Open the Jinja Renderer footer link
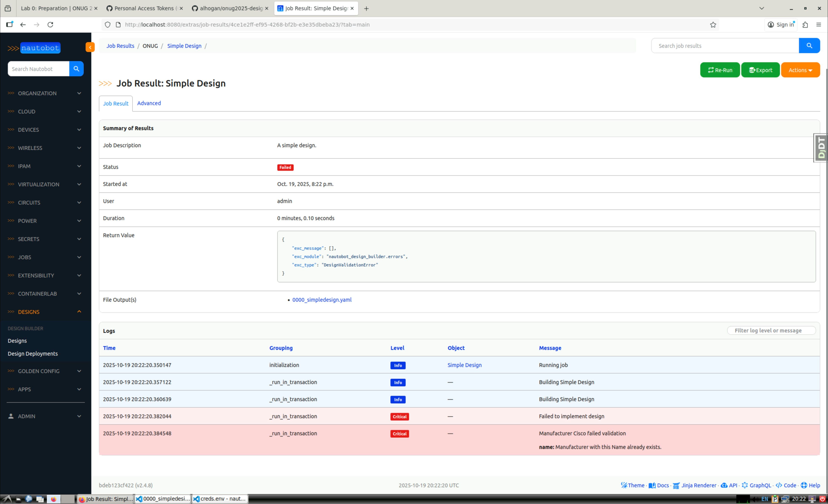 pos(695,485)
